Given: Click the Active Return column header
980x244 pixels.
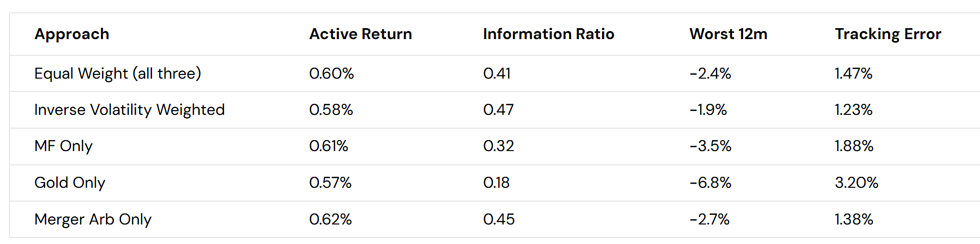Looking at the screenshot, I should [360, 34].
